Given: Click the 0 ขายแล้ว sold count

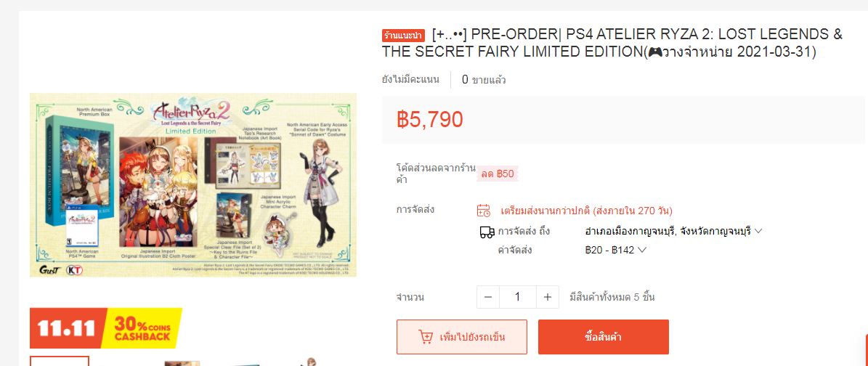Looking at the screenshot, I should click(484, 80).
